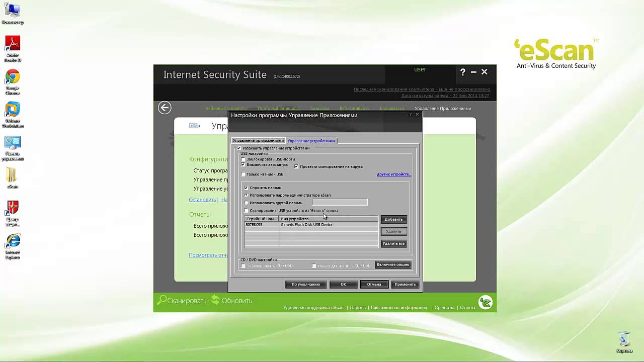Viewport: 644px width, 362px height.
Task: Click the Обновить update button
Action: pyautogui.click(x=231, y=301)
